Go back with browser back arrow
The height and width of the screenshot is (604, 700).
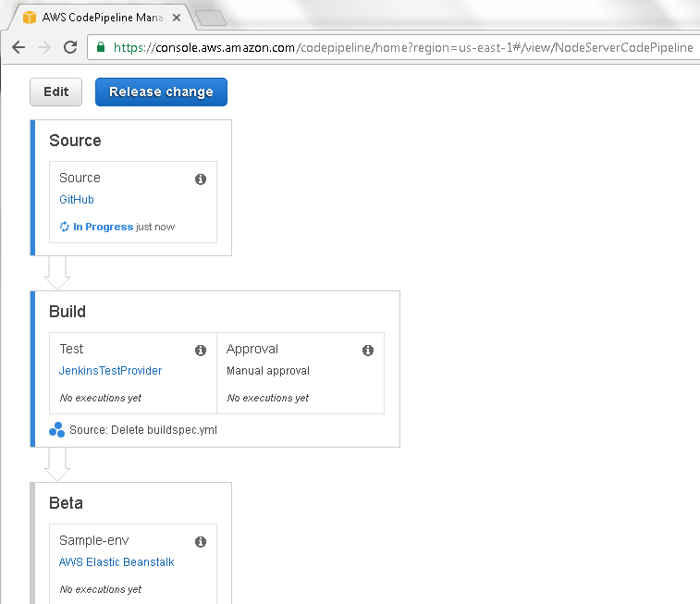[x=18, y=47]
